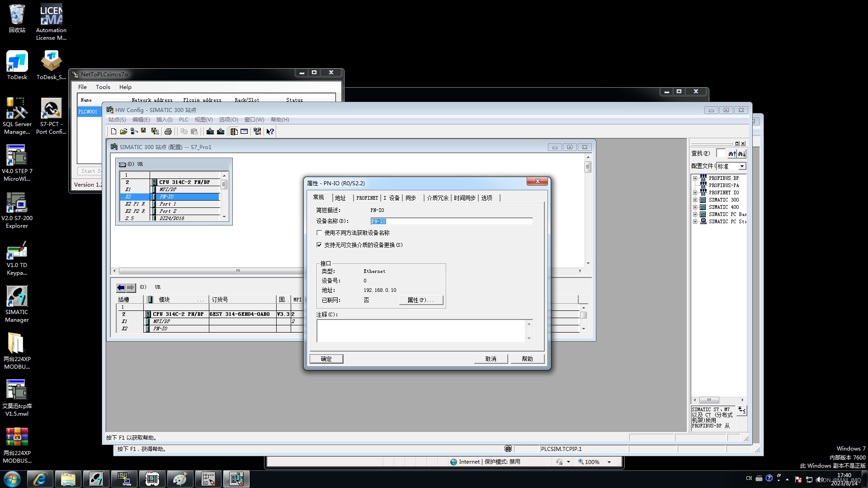Toggle the hardware catalog toolbar icon
Image resolution: width=868 pixels, height=488 pixels.
click(x=234, y=131)
